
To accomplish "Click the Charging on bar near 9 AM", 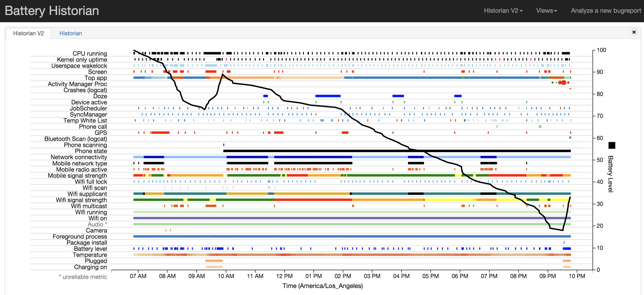I will [x=214, y=267].
